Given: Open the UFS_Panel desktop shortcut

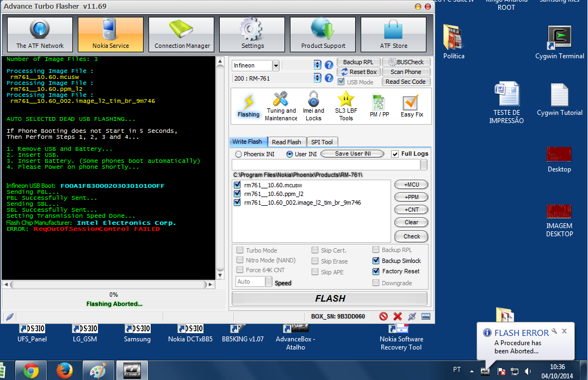Looking at the screenshot, I should coord(32,333).
